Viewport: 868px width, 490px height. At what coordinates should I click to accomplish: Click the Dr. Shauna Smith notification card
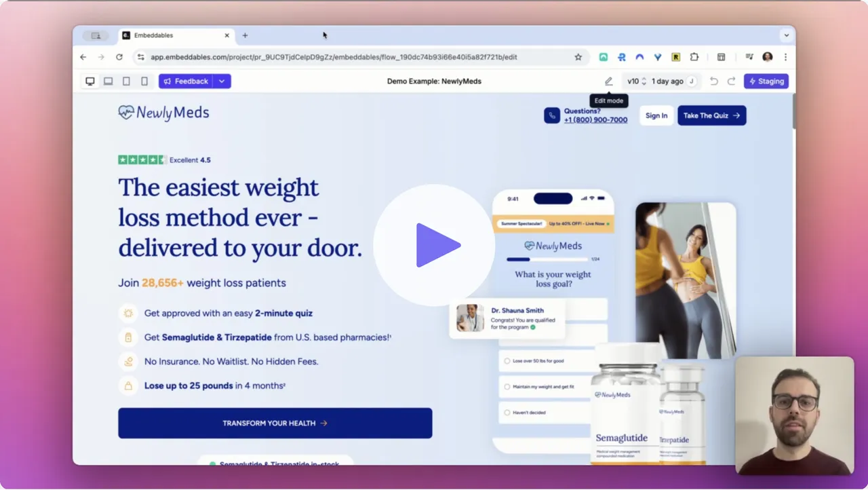(507, 319)
